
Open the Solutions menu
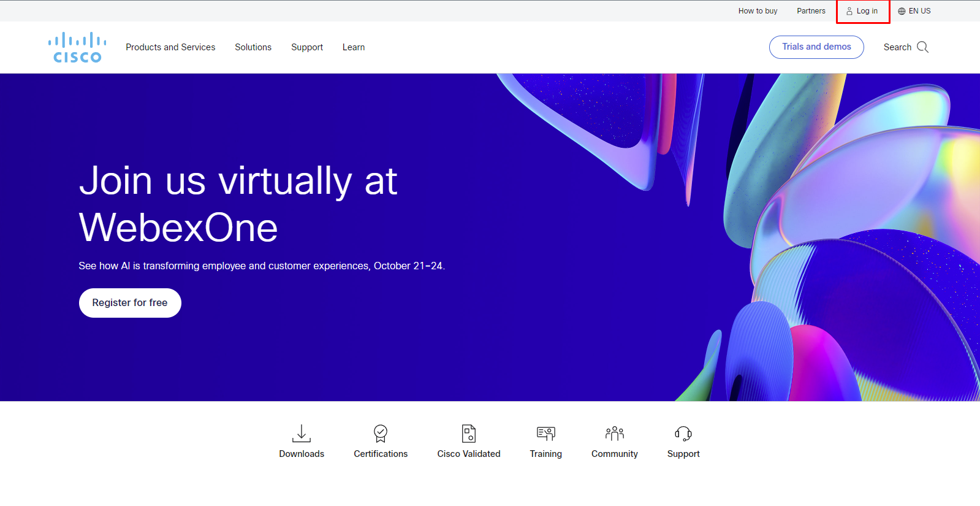point(253,47)
